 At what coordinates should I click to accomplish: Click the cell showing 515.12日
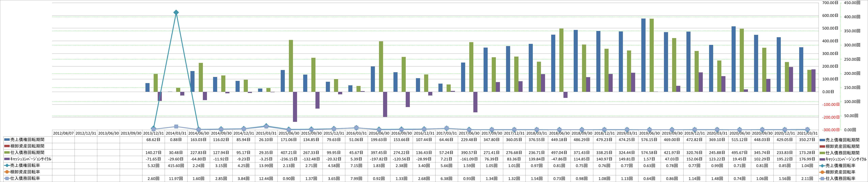coord(740,140)
